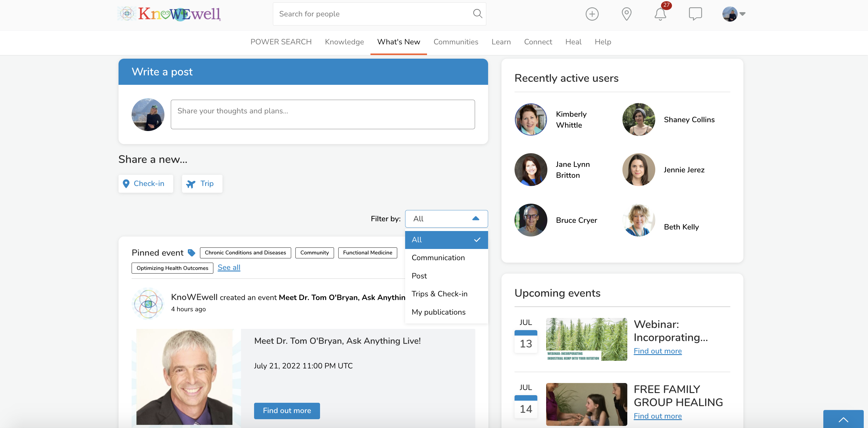Open Jane Lynn Britton's profile photo
Image resolution: width=868 pixels, height=428 pixels.
531,170
